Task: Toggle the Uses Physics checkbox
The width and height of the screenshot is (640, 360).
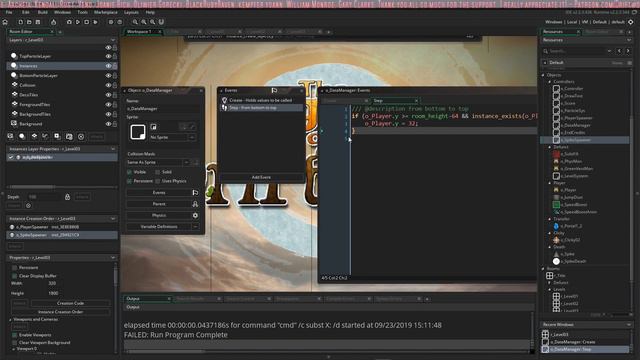Action: point(158,181)
